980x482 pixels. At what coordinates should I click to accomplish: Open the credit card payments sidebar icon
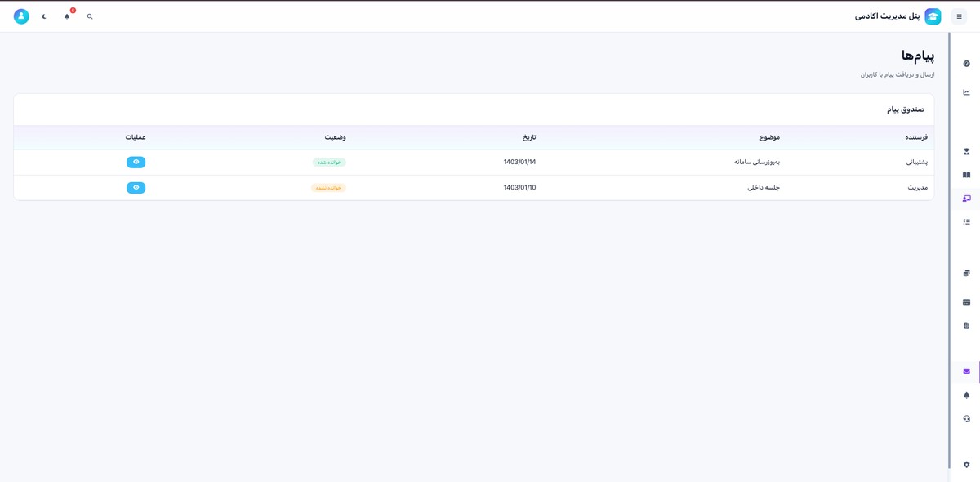(x=966, y=302)
